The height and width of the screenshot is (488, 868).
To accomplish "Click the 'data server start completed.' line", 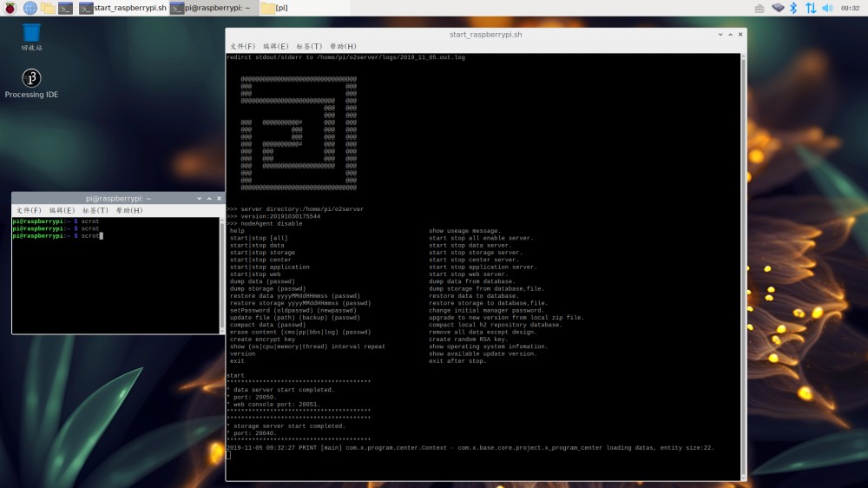I will tap(280, 390).
